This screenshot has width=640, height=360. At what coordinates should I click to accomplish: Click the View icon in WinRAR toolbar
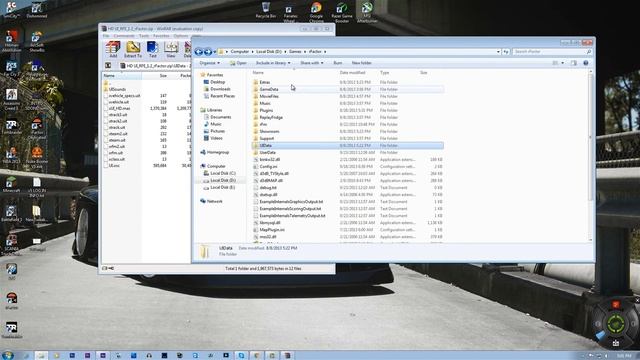click(x=171, y=50)
